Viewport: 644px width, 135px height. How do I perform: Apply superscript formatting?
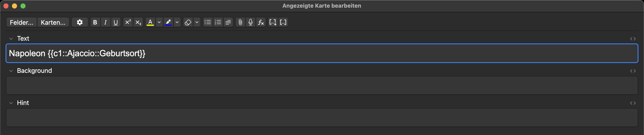click(128, 22)
